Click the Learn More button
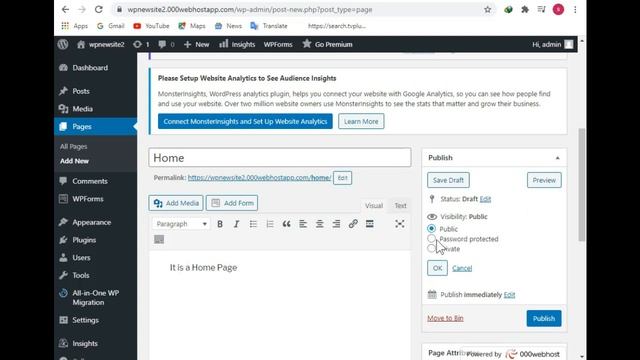 pos(361,121)
